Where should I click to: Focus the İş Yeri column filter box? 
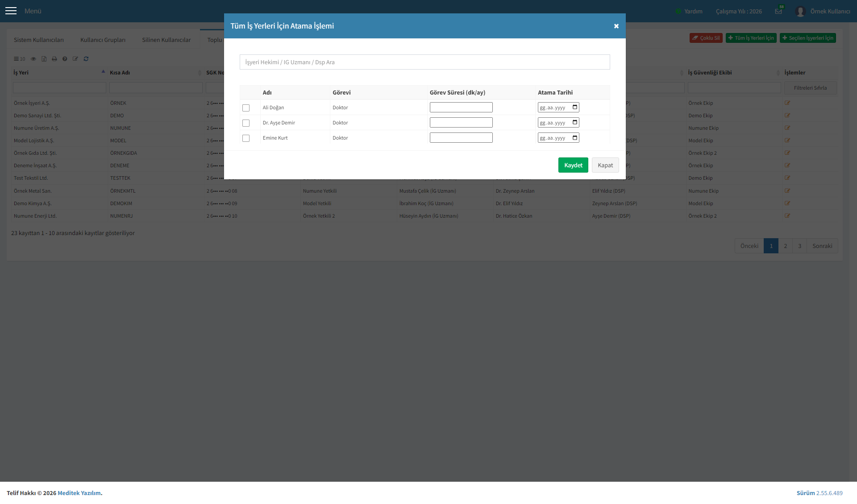[x=59, y=88]
